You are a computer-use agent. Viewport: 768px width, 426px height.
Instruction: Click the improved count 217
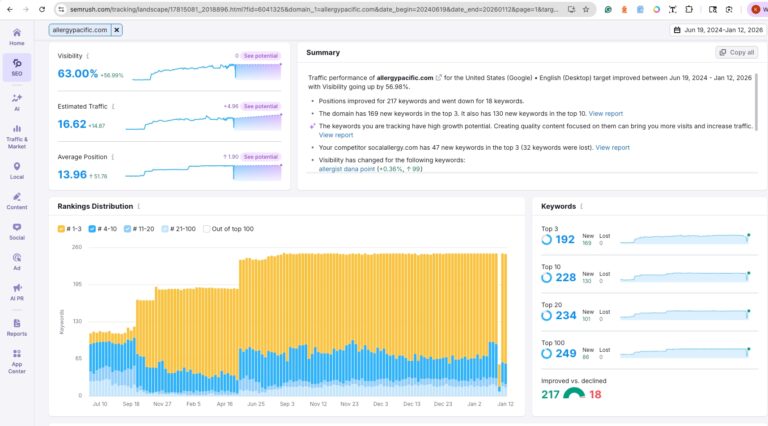coord(550,394)
